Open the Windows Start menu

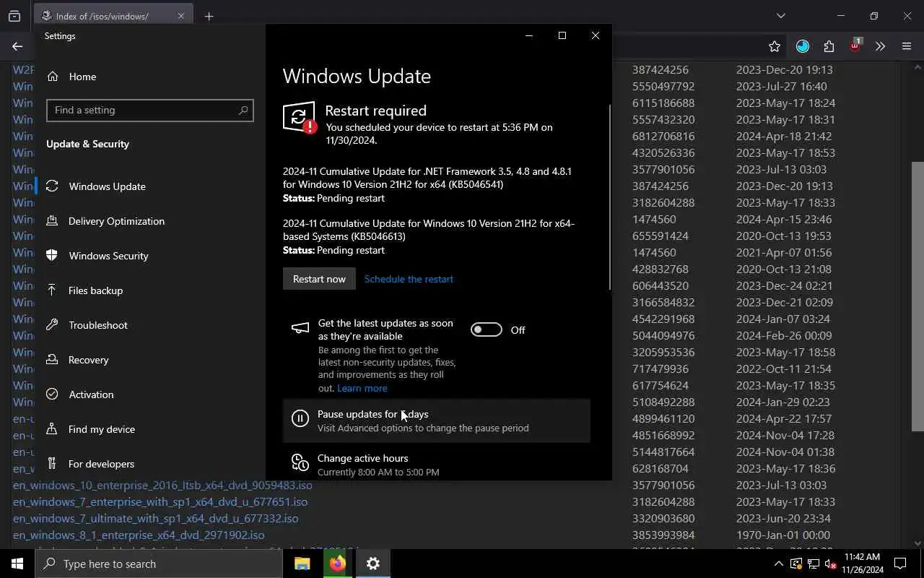pos(17,564)
